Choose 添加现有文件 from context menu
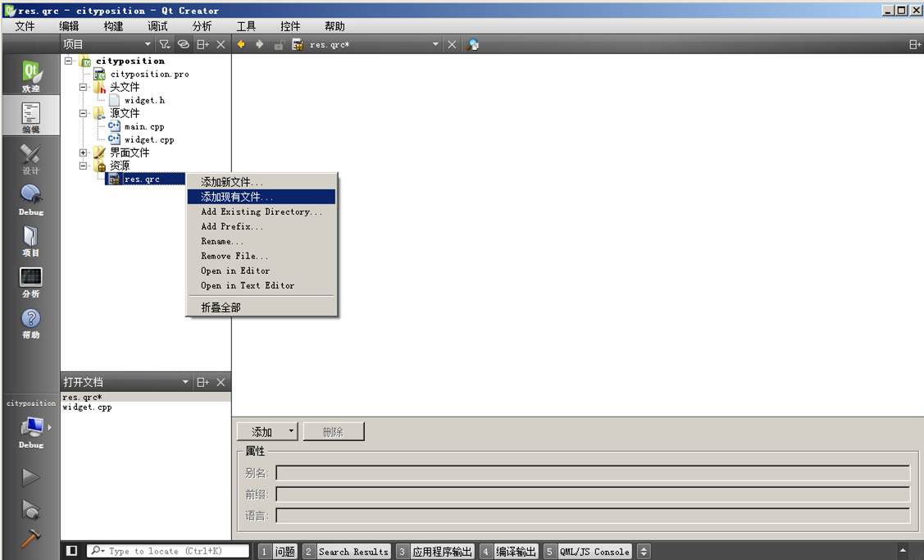 [x=262, y=197]
